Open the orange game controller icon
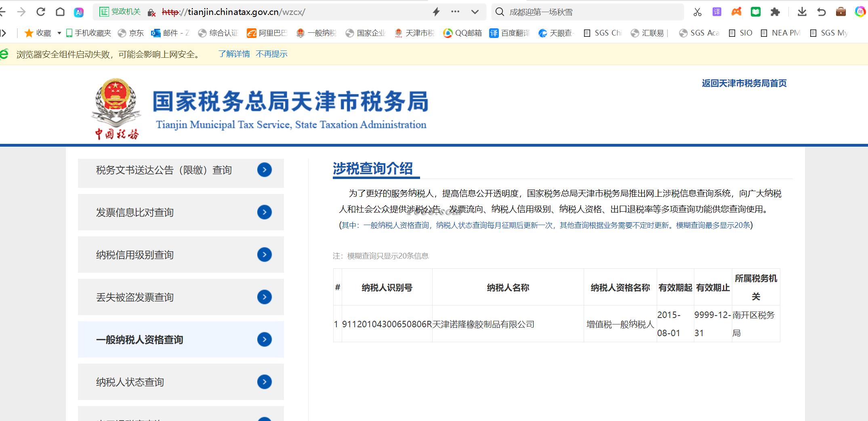This screenshot has width=868, height=421. coord(736,12)
